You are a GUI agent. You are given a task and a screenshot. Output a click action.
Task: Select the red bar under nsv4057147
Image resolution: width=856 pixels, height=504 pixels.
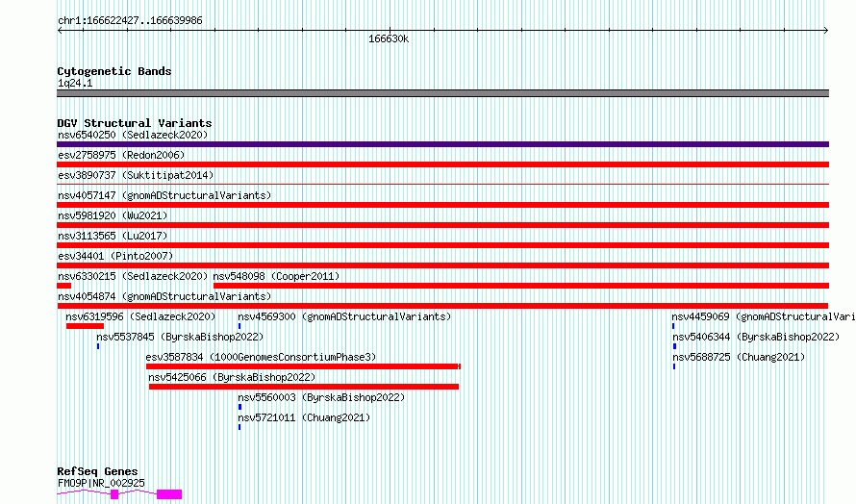point(442,205)
